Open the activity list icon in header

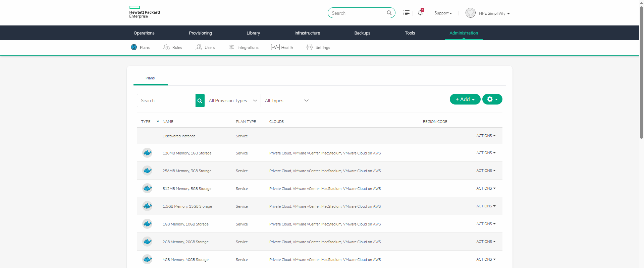pos(406,13)
